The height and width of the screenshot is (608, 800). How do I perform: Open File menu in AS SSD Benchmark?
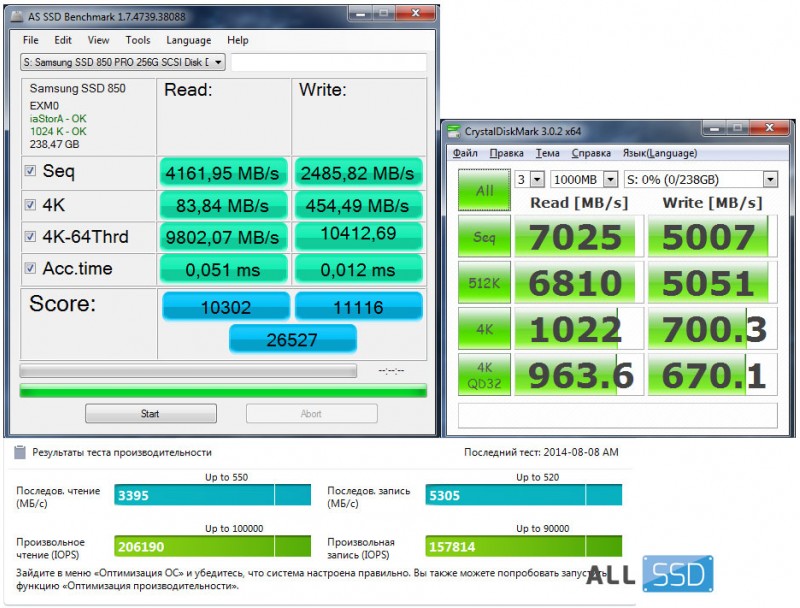31,40
